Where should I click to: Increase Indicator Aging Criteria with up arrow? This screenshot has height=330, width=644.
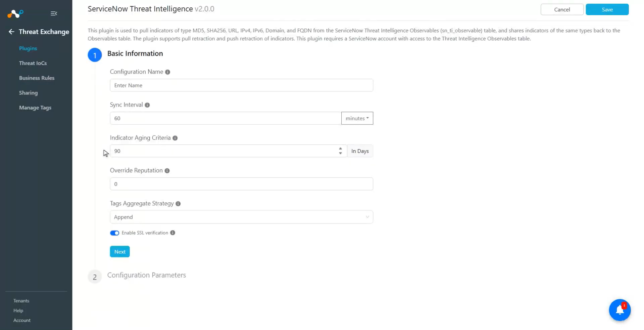click(340, 149)
